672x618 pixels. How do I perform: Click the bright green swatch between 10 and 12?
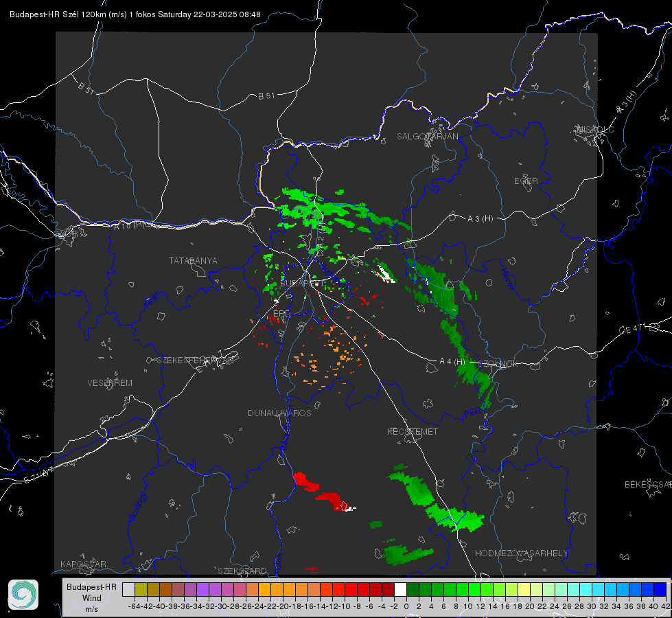pos(474,590)
